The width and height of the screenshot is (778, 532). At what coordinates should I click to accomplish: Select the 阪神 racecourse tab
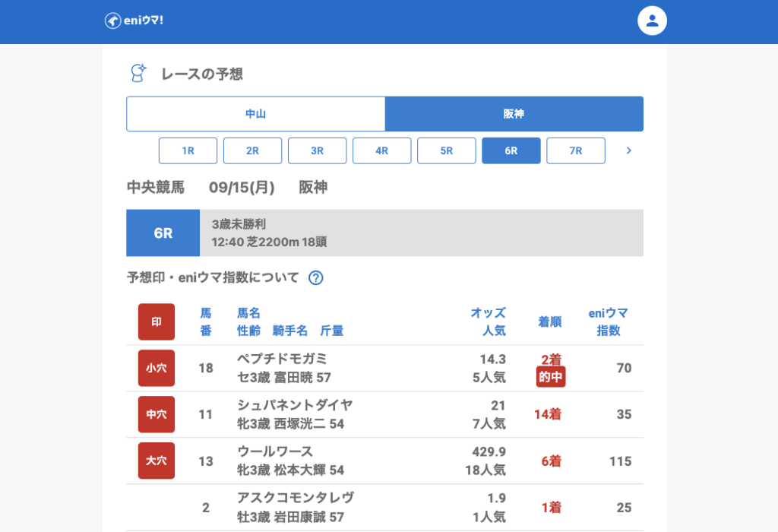(x=514, y=114)
